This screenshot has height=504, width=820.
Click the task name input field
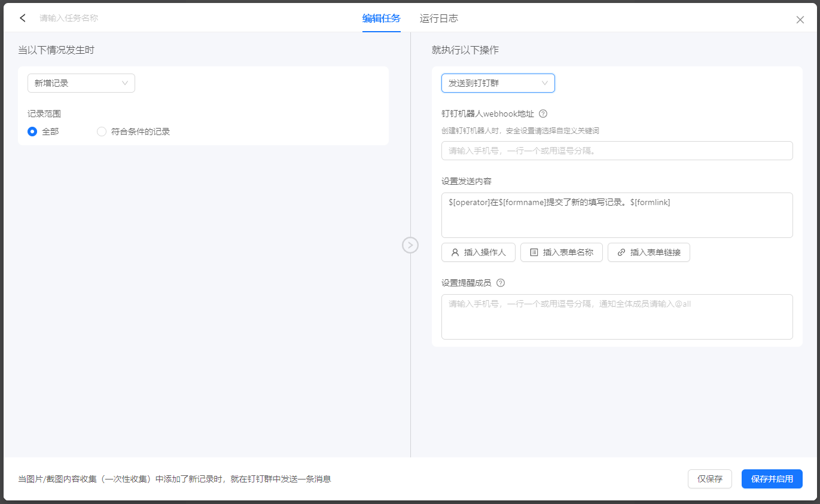tap(69, 18)
